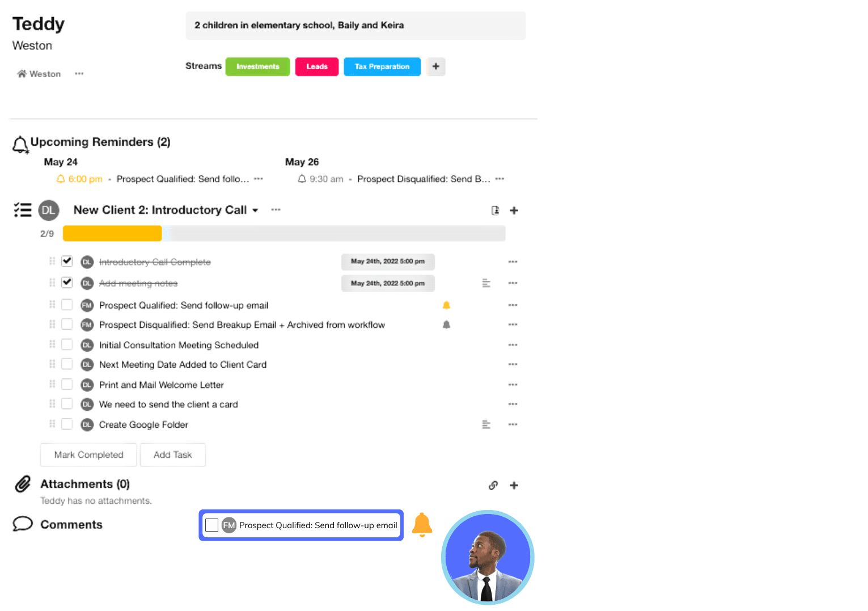Click the plus icon to add a stream
The width and height of the screenshot is (868, 611).
435,66
